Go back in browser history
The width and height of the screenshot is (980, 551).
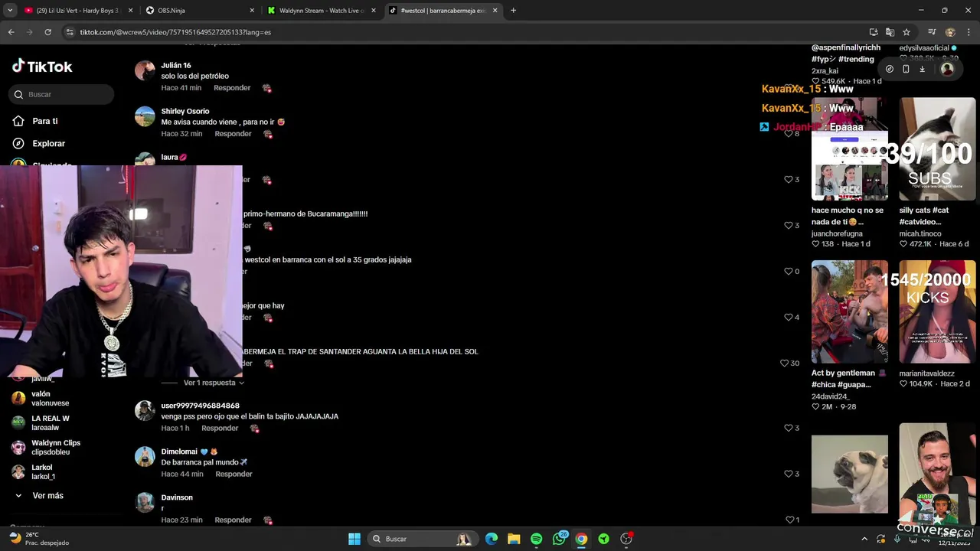coord(11,32)
